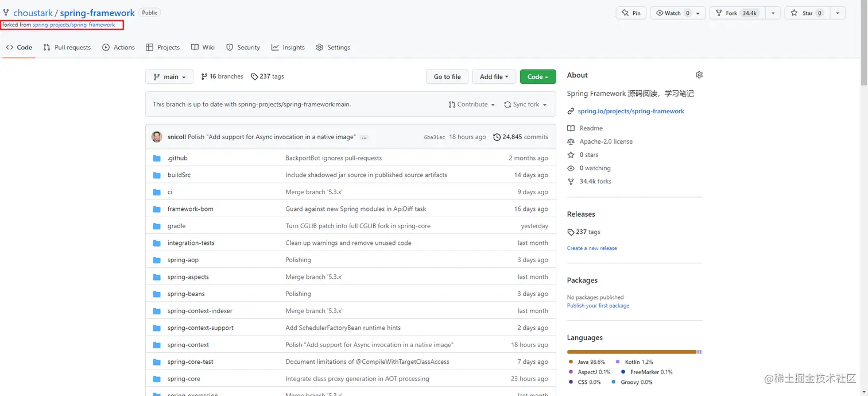Viewport: 868px width, 396px height.
Task: Click the branches icon next to 16 branches
Action: click(x=204, y=76)
